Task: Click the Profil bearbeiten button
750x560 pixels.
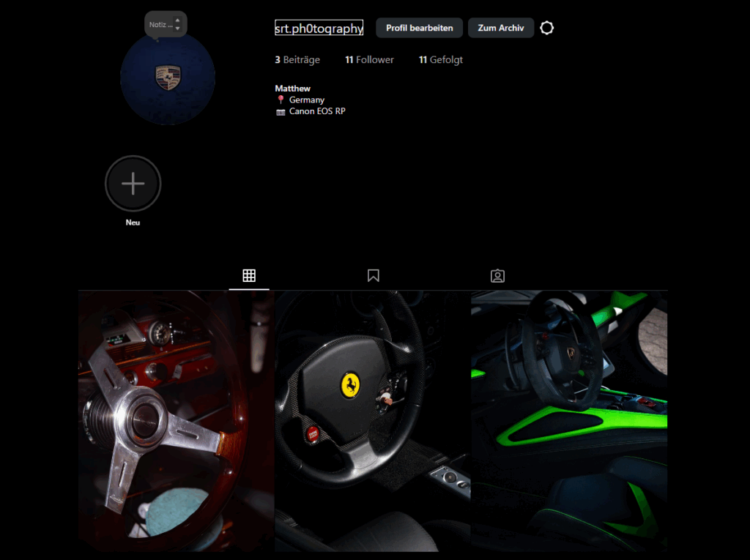Action: coord(419,28)
